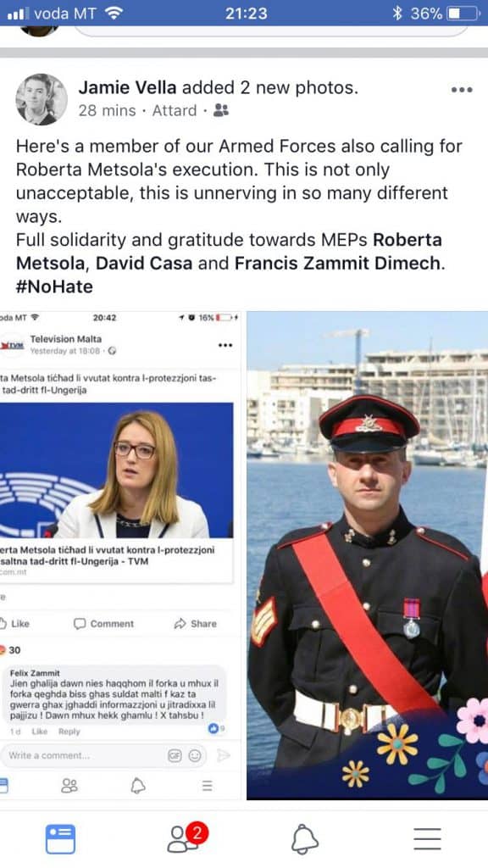Tap the #NoHate hashtag
This screenshot has width=488, height=868.
54,287
